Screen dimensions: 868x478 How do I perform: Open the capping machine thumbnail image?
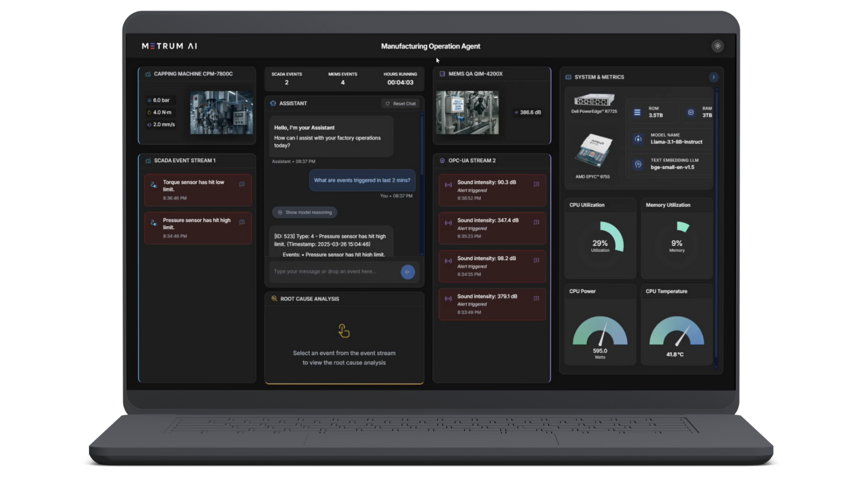coord(221,112)
